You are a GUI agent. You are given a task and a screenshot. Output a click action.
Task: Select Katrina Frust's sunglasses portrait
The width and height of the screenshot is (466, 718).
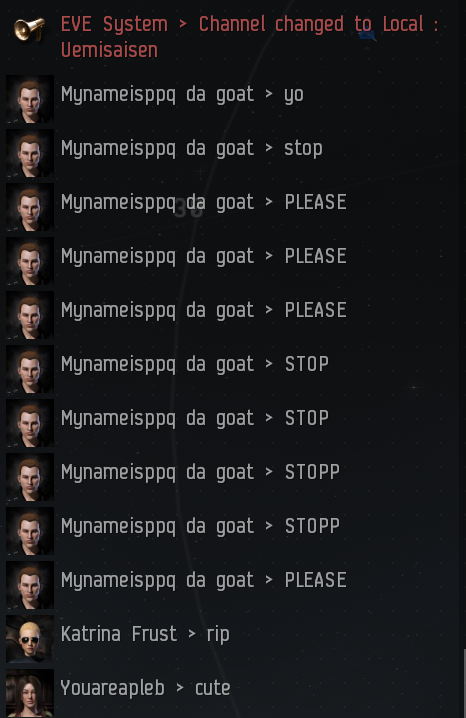[30, 639]
